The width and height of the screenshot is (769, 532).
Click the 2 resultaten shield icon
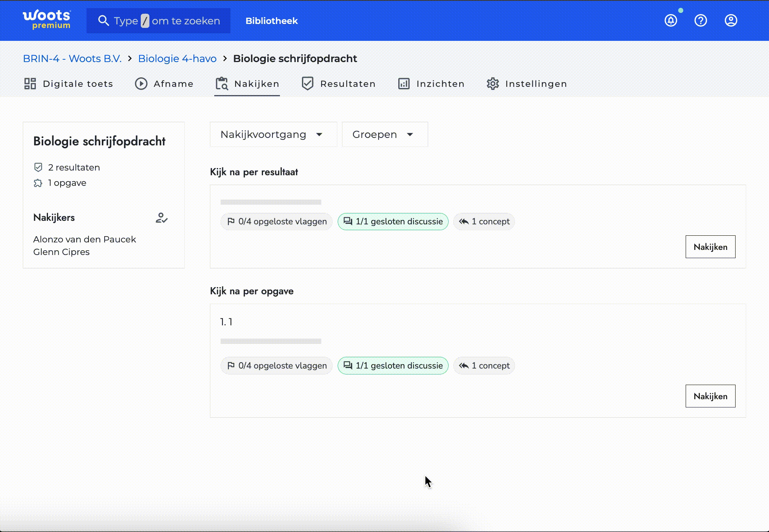(x=38, y=167)
